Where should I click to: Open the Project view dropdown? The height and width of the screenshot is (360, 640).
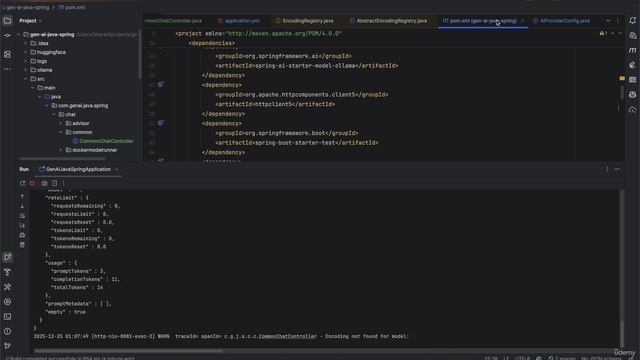tap(31, 21)
